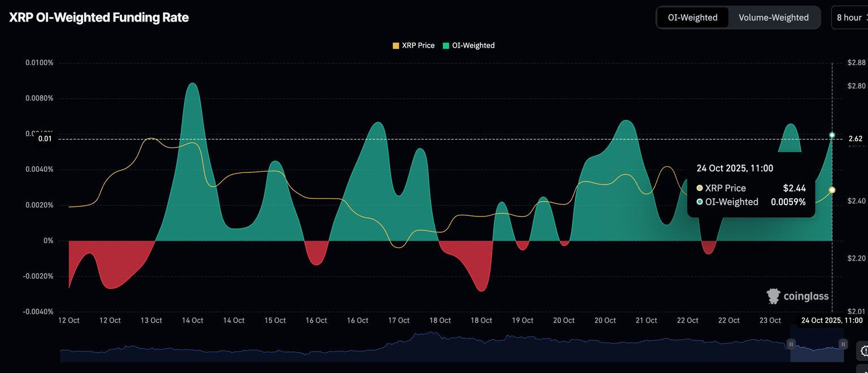
Task: Click the left handle of the range navigator
Action: (791, 344)
